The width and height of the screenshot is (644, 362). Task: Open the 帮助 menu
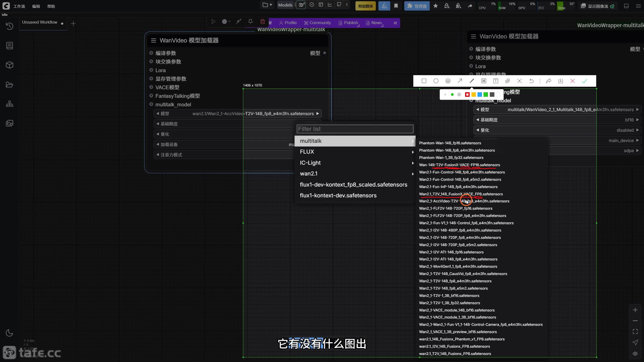[x=51, y=6]
